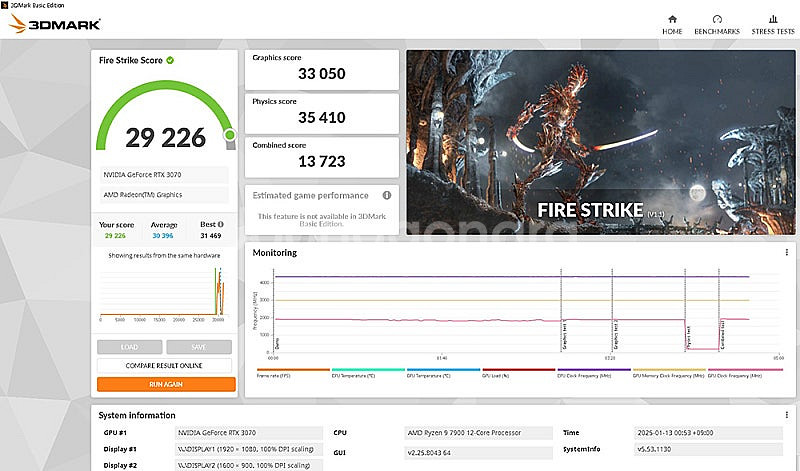Click the System information heading
This screenshot has width=800, height=471.
click(137, 415)
